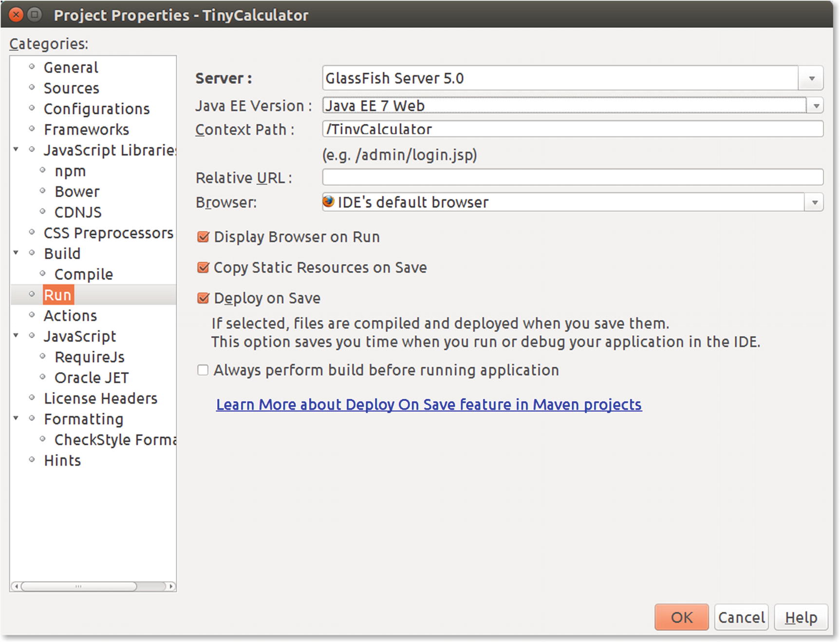
Task: Open the Browser dropdown arrow
Action: pos(814,202)
